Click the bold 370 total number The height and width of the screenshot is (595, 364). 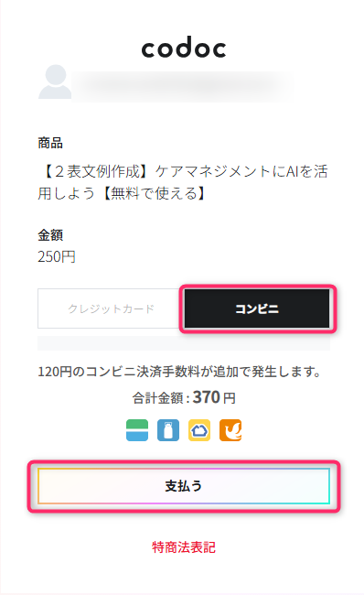point(207,397)
